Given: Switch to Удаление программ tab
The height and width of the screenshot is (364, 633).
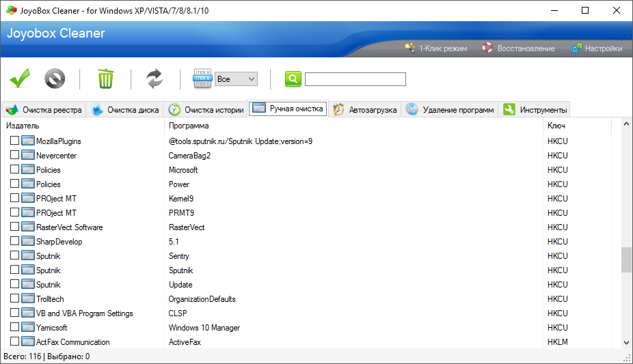Looking at the screenshot, I should (450, 110).
